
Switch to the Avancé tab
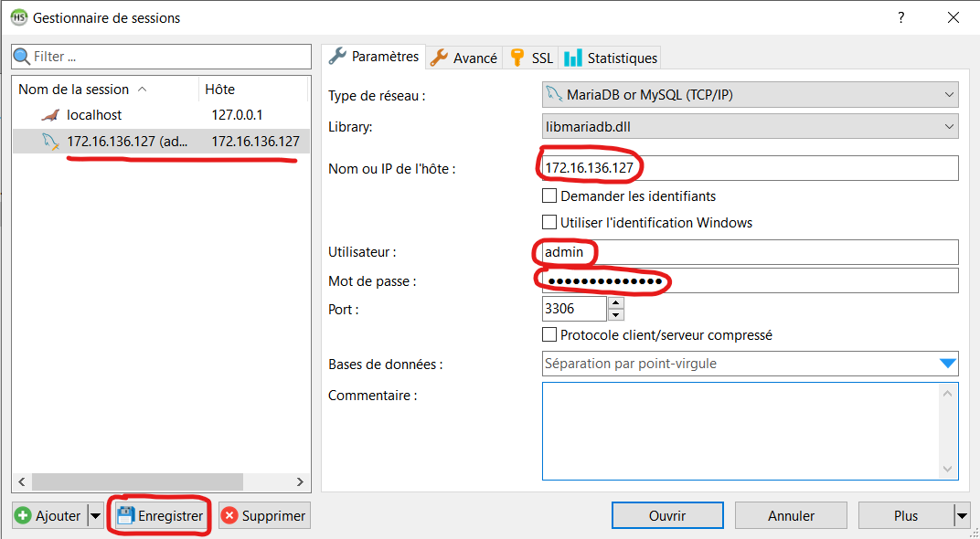click(x=464, y=58)
